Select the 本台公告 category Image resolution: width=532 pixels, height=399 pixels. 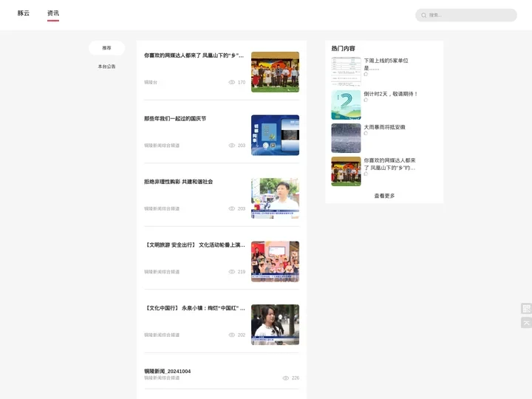click(x=106, y=66)
